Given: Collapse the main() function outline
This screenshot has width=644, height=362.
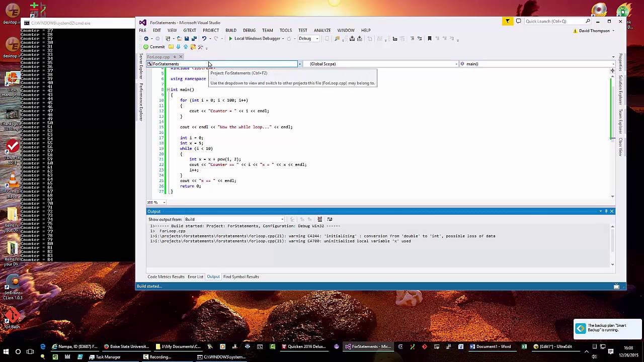Looking at the screenshot, I should coord(169,89).
